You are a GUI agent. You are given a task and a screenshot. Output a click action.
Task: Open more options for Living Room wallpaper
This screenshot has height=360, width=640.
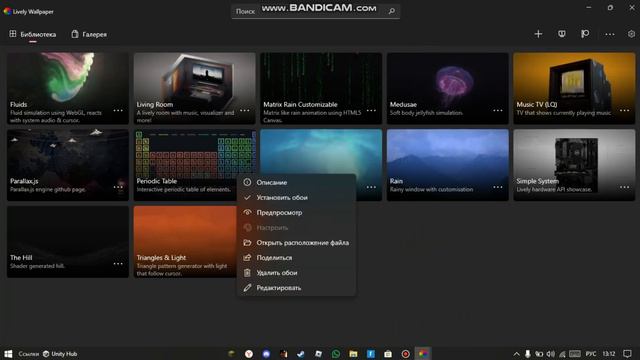pos(244,111)
